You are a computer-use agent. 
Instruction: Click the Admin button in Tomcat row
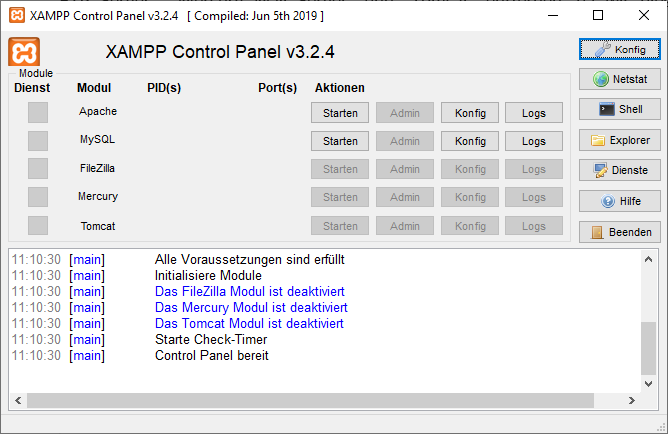(405, 226)
